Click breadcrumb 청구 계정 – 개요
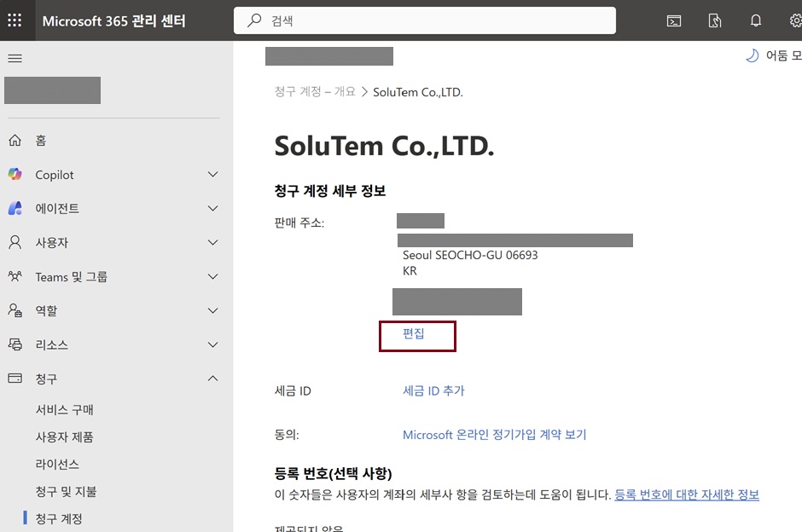The image size is (802, 532). click(x=315, y=92)
